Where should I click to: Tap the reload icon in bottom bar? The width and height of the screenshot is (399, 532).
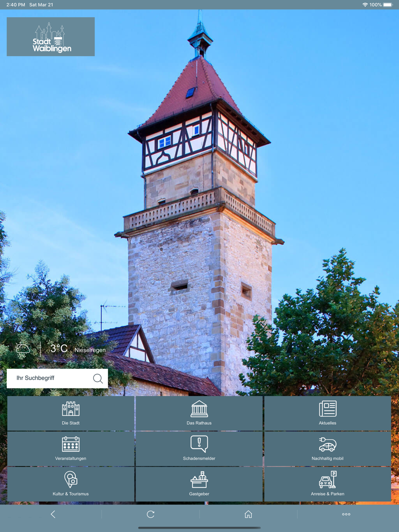click(150, 514)
